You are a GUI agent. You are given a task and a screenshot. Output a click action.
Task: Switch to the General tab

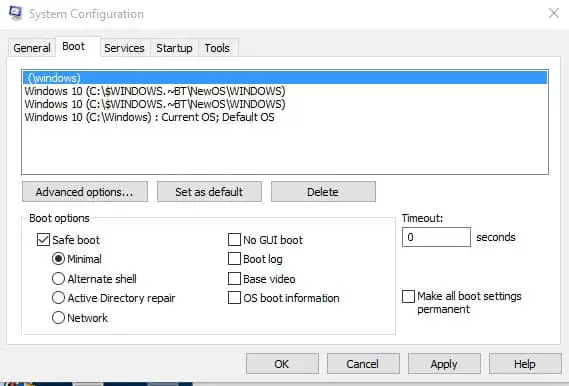(x=32, y=48)
